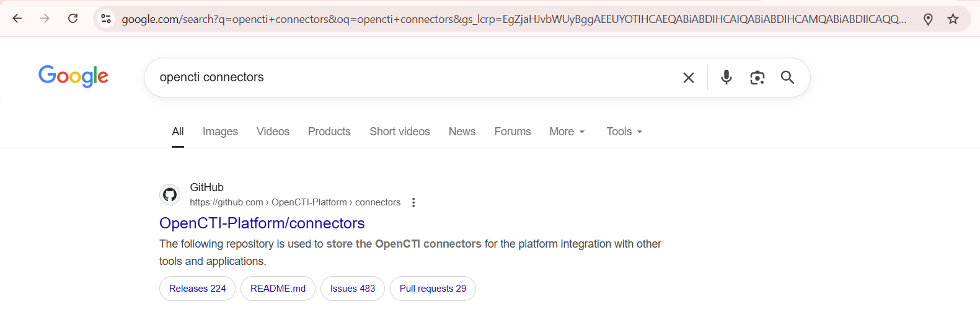
Task: Open the Tools dropdown
Action: pyautogui.click(x=624, y=132)
